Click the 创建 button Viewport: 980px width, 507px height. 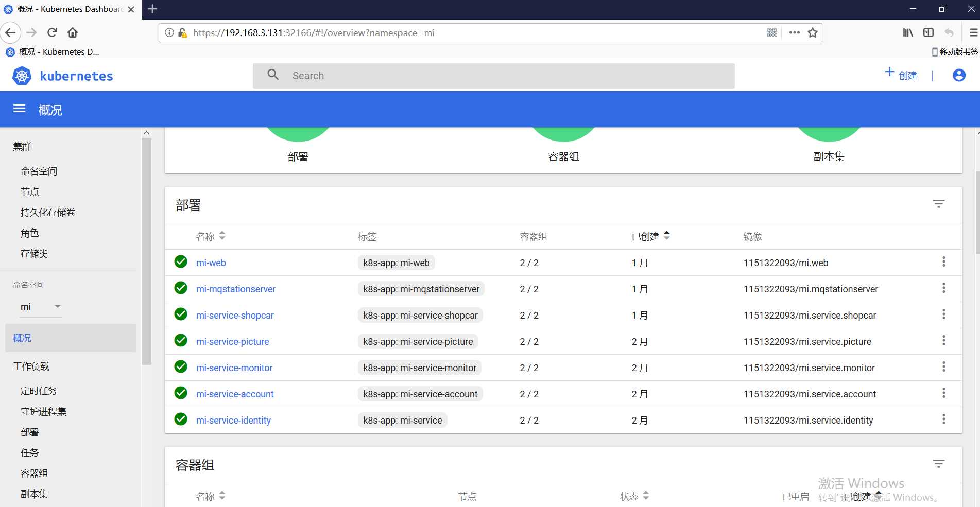(x=901, y=74)
